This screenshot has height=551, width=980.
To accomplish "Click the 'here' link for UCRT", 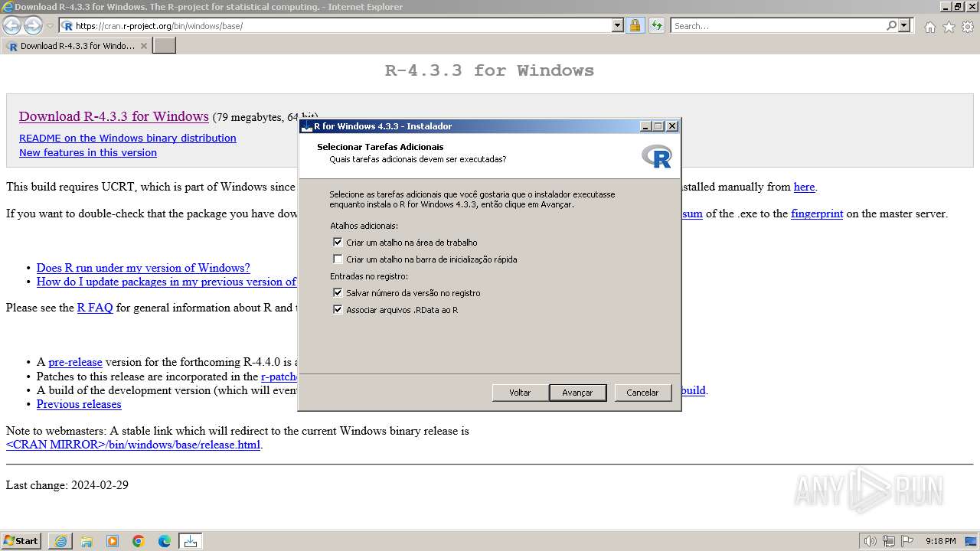I will pos(804,187).
